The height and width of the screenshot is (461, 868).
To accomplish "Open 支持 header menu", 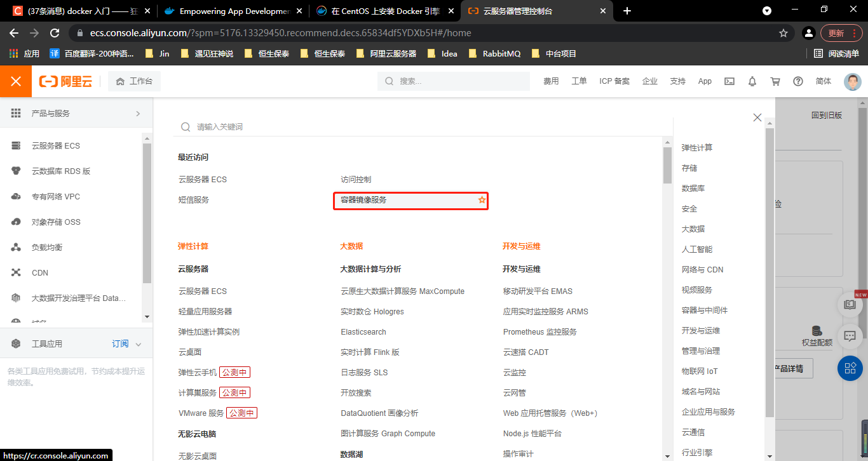I will click(x=677, y=81).
